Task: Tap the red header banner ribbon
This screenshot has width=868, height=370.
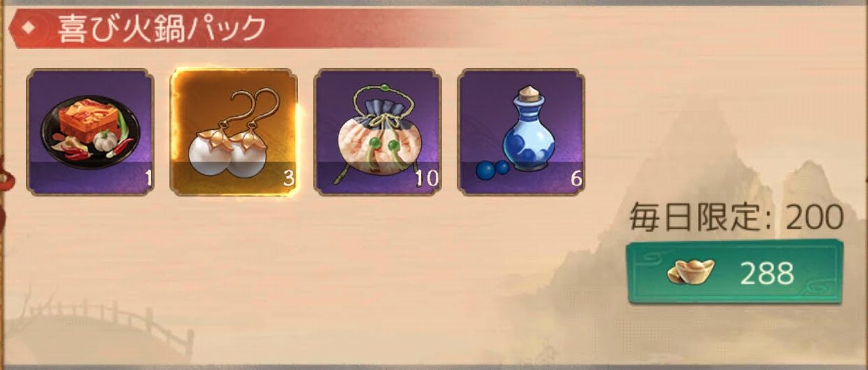Action: click(252, 29)
